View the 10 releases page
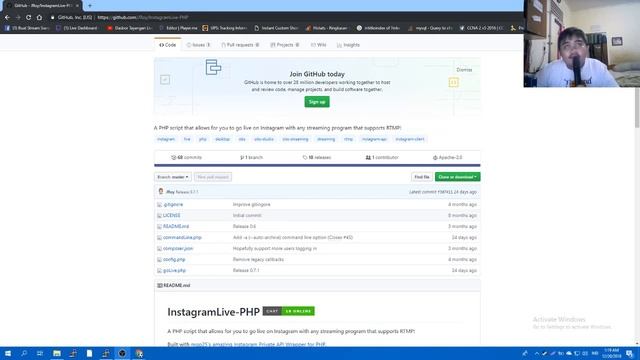This screenshot has height=360, width=640. [317, 158]
